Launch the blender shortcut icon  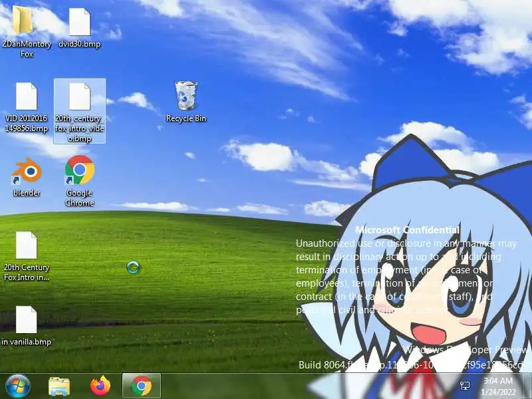click(x=27, y=171)
